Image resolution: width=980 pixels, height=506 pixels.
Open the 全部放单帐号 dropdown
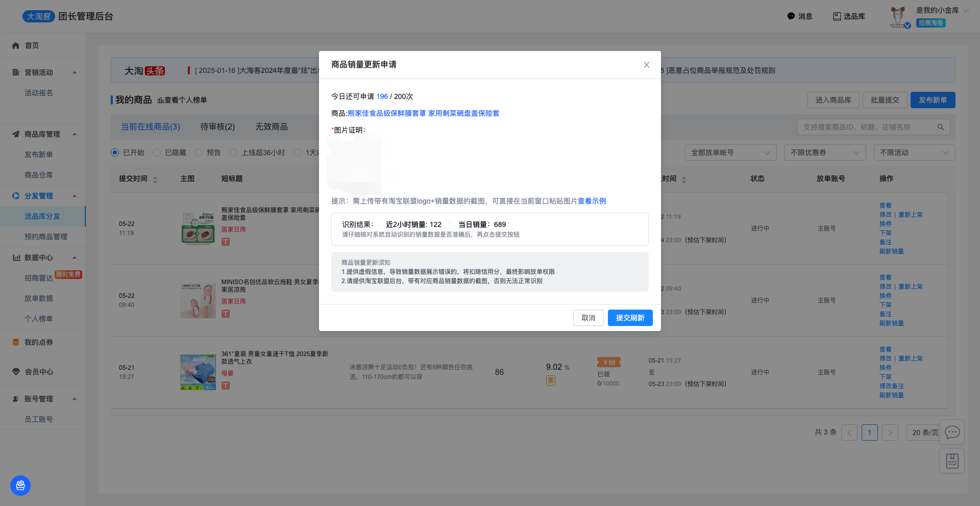(x=730, y=153)
